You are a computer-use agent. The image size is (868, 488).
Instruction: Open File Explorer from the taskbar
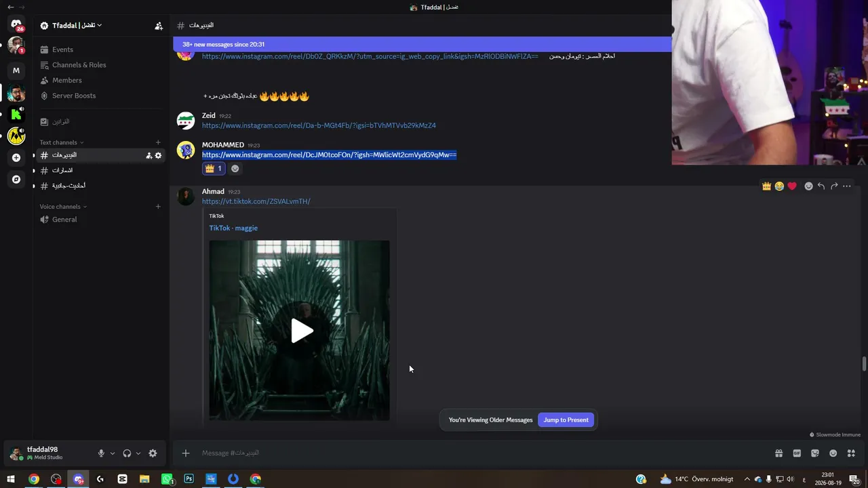point(144,479)
